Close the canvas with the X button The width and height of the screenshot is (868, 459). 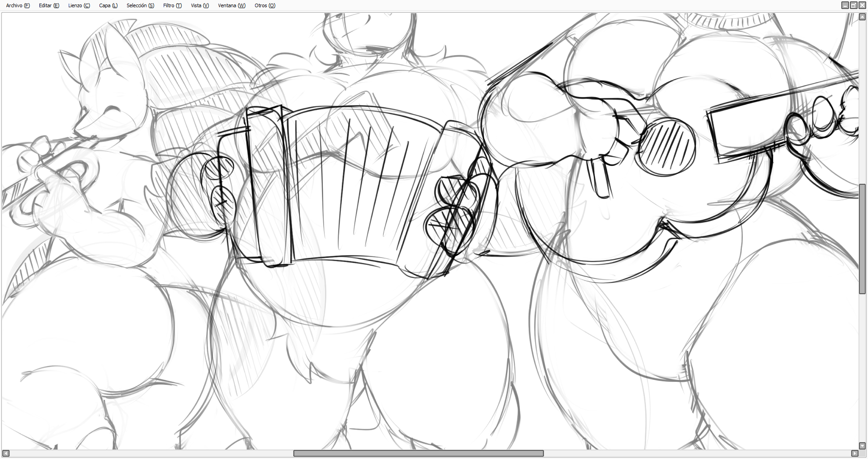coord(862,5)
